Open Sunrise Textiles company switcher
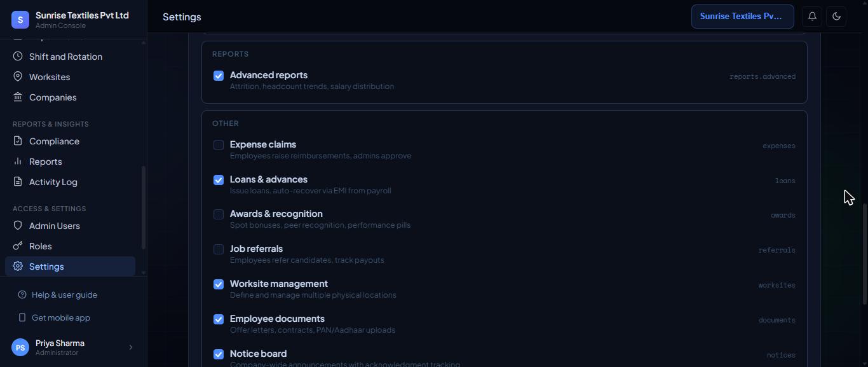This screenshot has height=367, width=868. 742,17
